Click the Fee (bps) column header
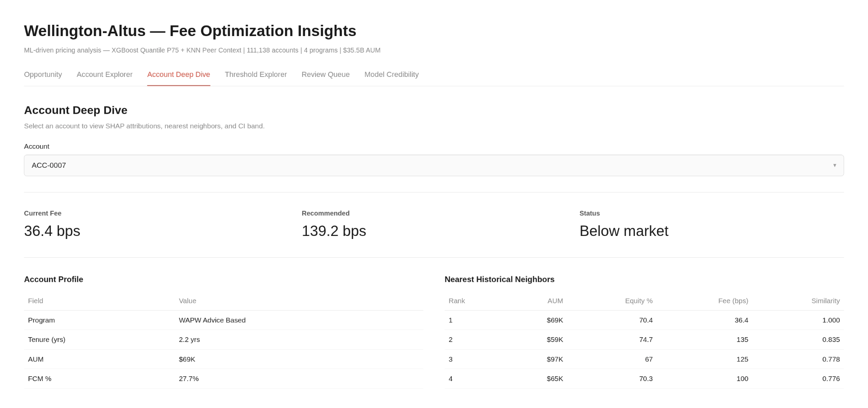This screenshot has height=408, width=868. pyautogui.click(x=733, y=301)
